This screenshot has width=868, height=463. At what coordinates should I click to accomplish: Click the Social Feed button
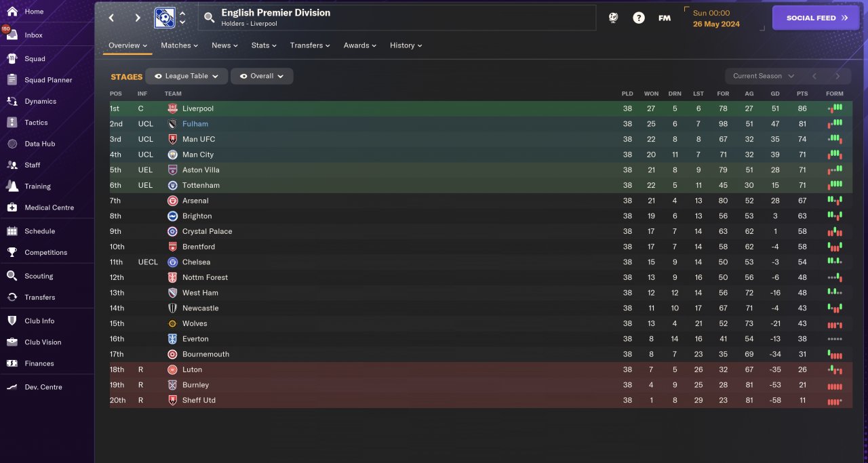point(817,18)
